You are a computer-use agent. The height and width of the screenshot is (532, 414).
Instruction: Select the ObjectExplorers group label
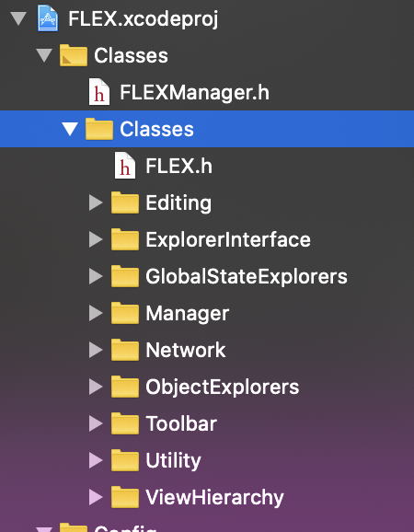[x=223, y=387]
